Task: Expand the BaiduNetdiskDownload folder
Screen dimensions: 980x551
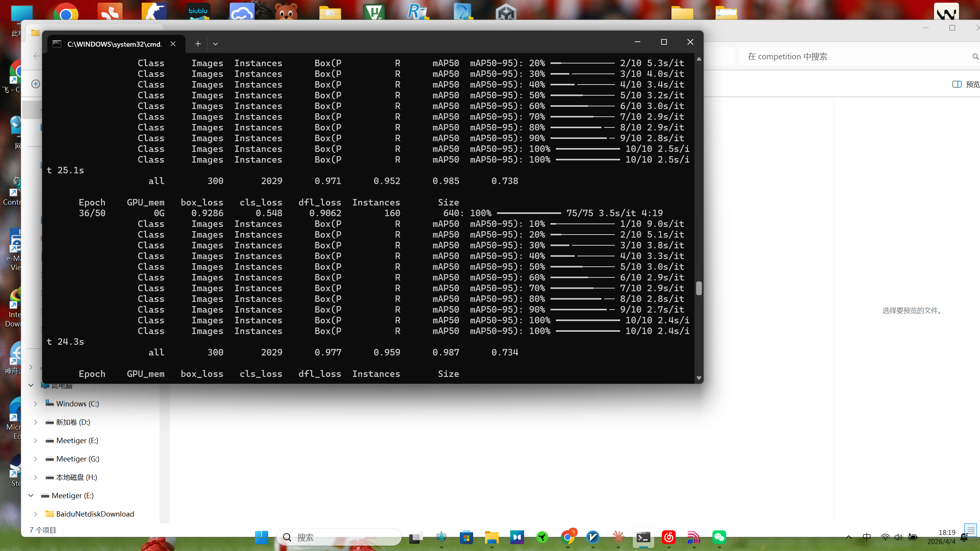Action: [x=35, y=514]
